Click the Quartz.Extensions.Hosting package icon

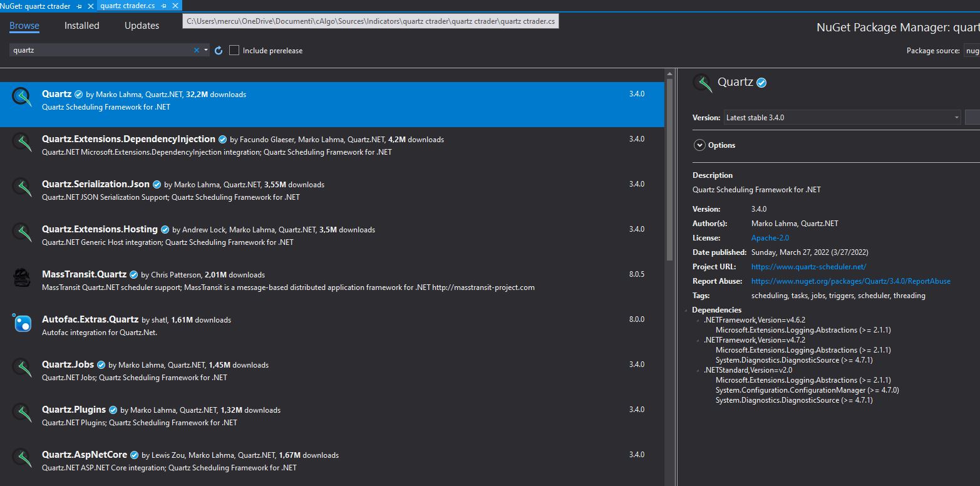(x=22, y=232)
